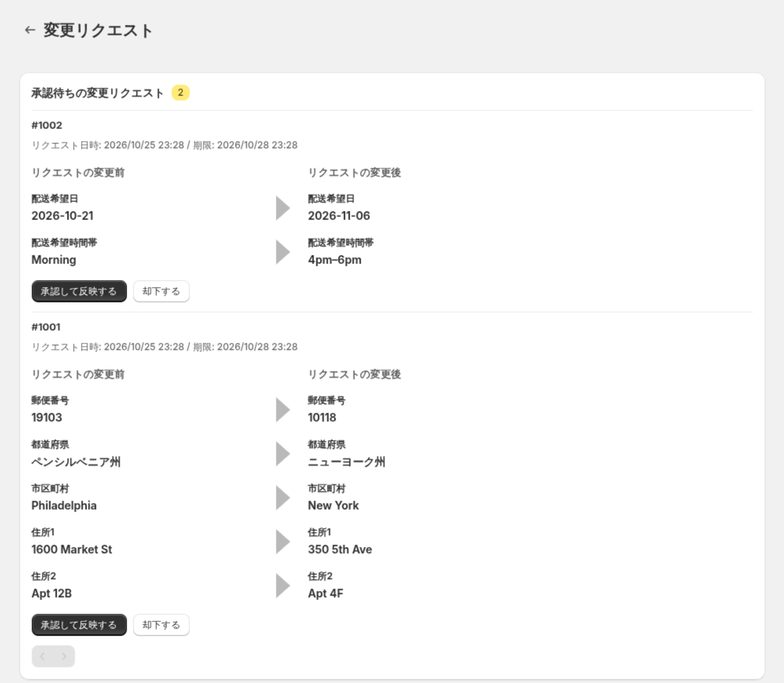The image size is (784, 683).
Task: Select the old delivery date 2026-10-21
Action: (x=62, y=215)
